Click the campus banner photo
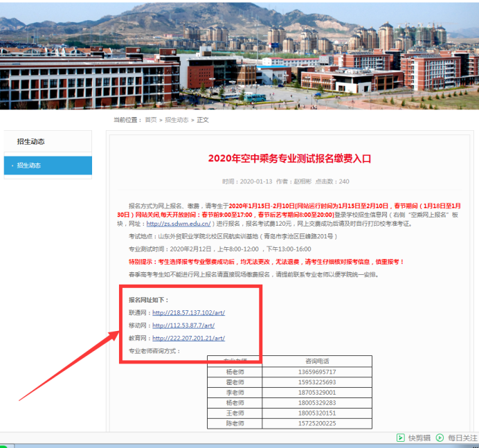Image resolution: width=479 pixels, height=448 pixels. click(x=239, y=54)
